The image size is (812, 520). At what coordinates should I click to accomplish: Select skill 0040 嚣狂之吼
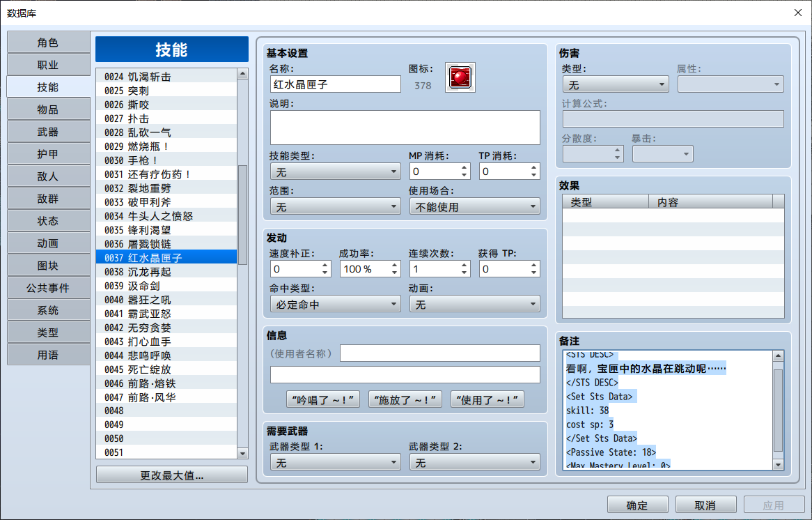point(166,300)
